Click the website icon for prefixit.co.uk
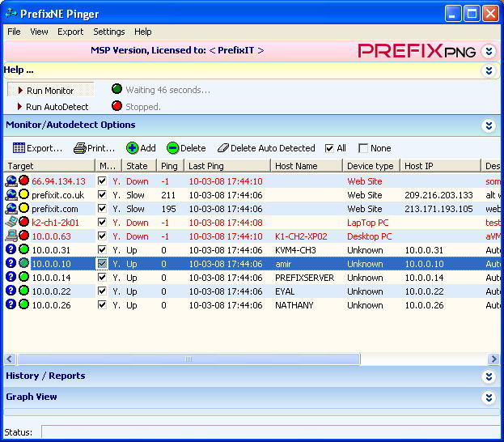The height and width of the screenshot is (442, 504). coord(11,194)
